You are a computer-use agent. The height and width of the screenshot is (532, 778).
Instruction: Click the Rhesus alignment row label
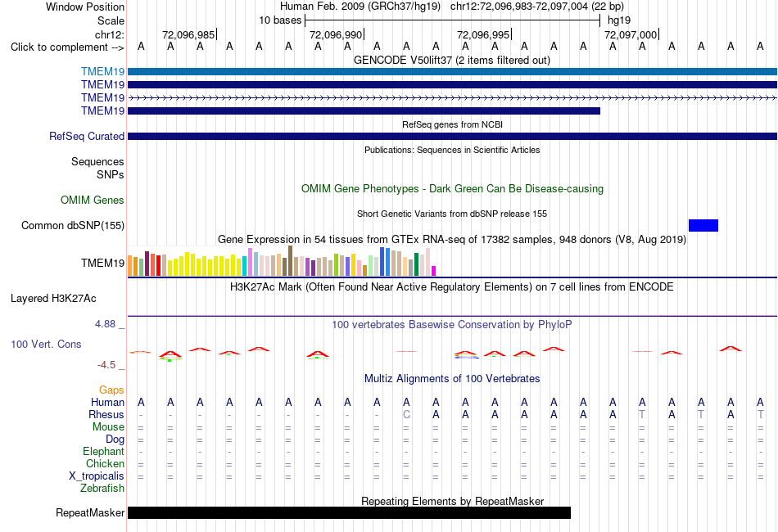tap(106, 414)
